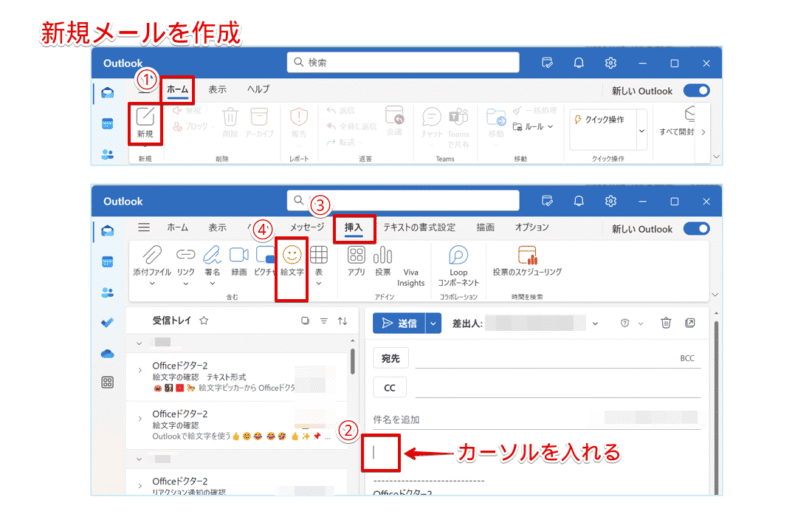Open message with Outlookで絵文字を使う preview
Image resolution: width=812 pixels, height=517 pixels.
237,425
